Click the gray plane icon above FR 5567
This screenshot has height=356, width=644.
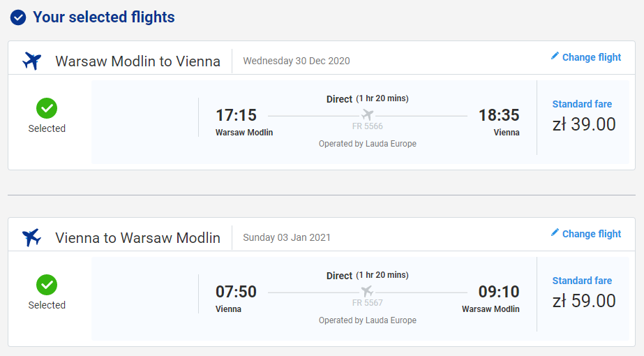tap(367, 292)
